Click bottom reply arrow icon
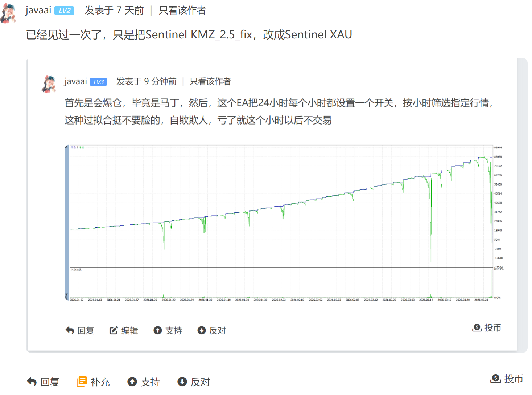The width and height of the screenshot is (532, 395). (32, 382)
